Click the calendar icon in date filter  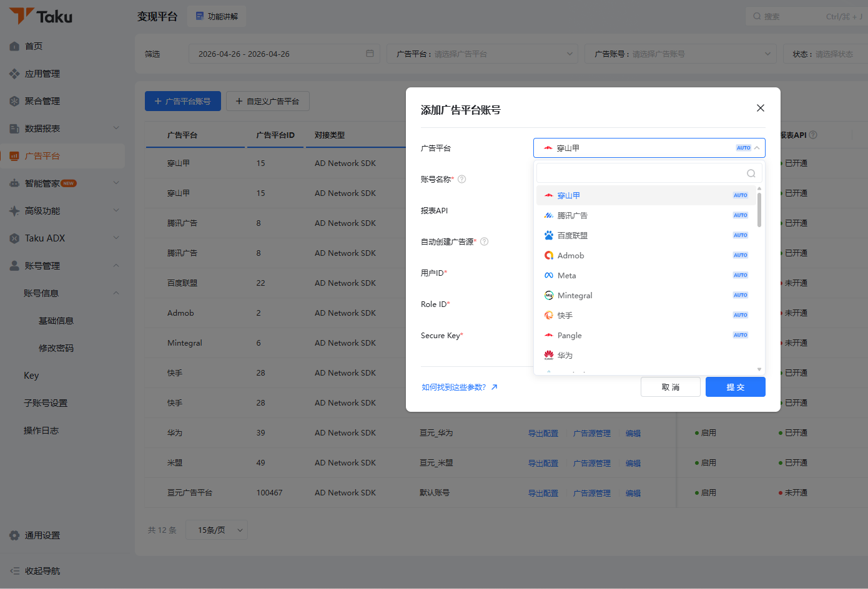[370, 54]
